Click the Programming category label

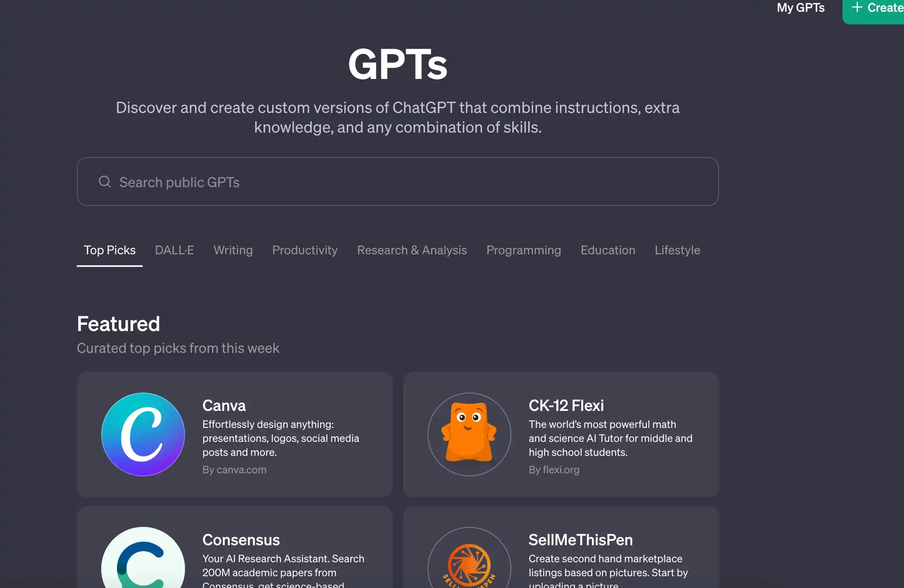pyautogui.click(x=524, y=250)
